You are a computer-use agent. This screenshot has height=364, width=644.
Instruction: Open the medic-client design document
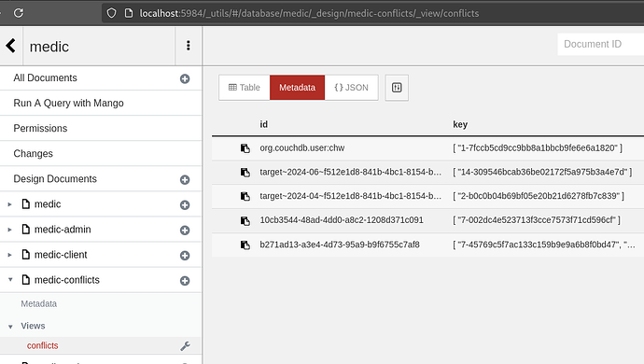coord(61,255)
